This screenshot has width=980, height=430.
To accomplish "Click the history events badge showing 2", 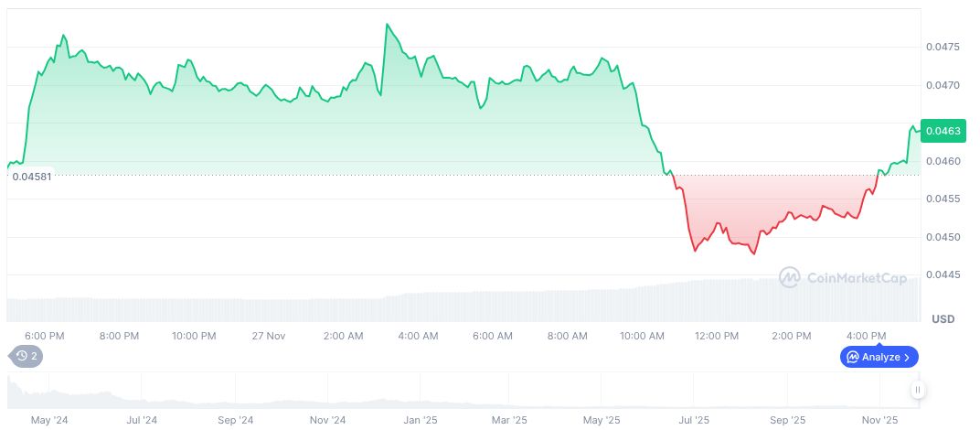I will click(26, 356).
